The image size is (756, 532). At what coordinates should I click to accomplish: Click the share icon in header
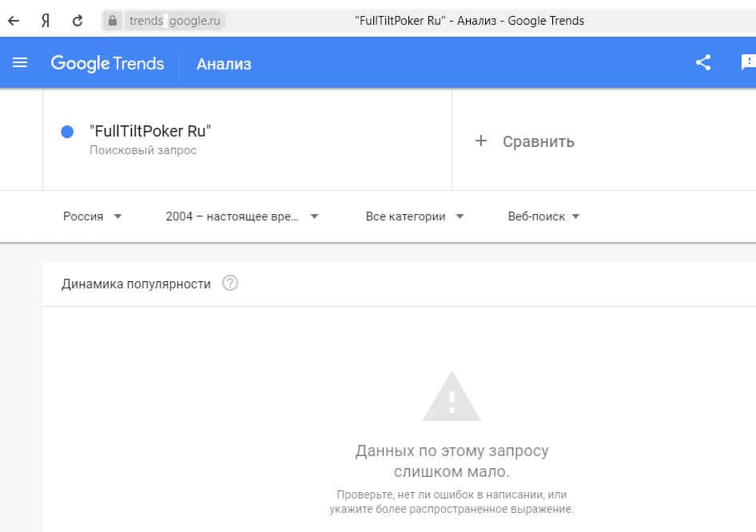[703, 62]
